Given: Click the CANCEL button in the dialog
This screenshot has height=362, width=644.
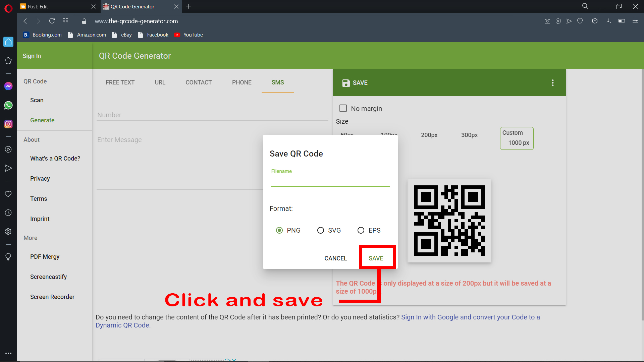Looking at the screenshot, I should click(335, 258).
